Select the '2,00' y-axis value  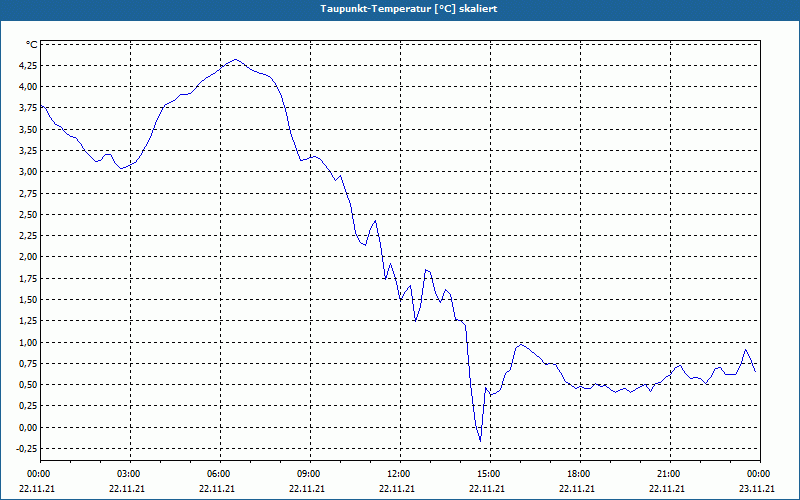coord(28,257)
